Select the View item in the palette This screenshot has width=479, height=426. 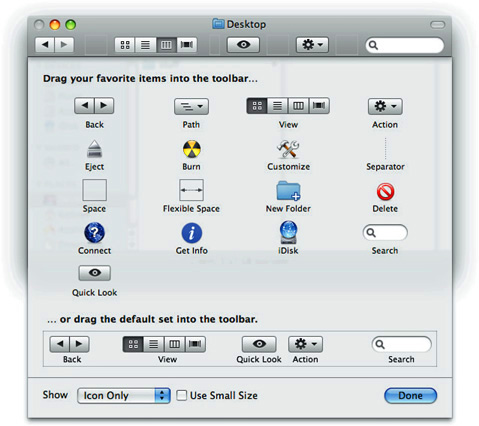288,106
